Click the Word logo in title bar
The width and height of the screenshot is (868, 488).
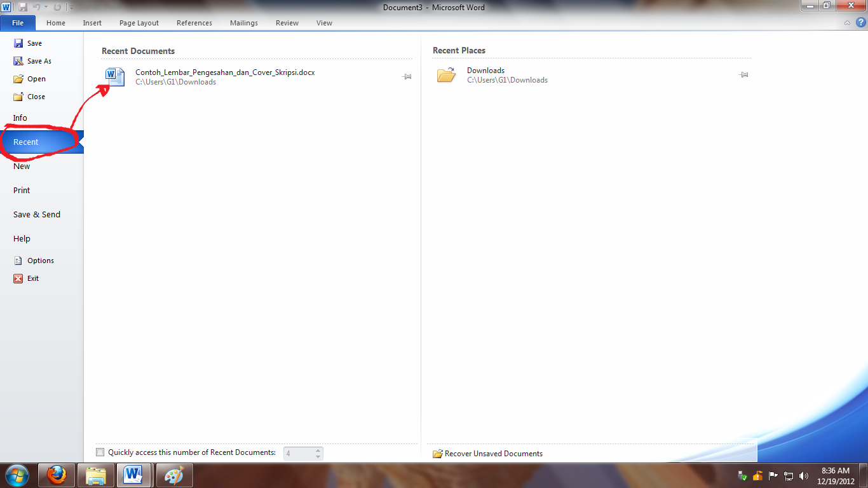[6, 7]
